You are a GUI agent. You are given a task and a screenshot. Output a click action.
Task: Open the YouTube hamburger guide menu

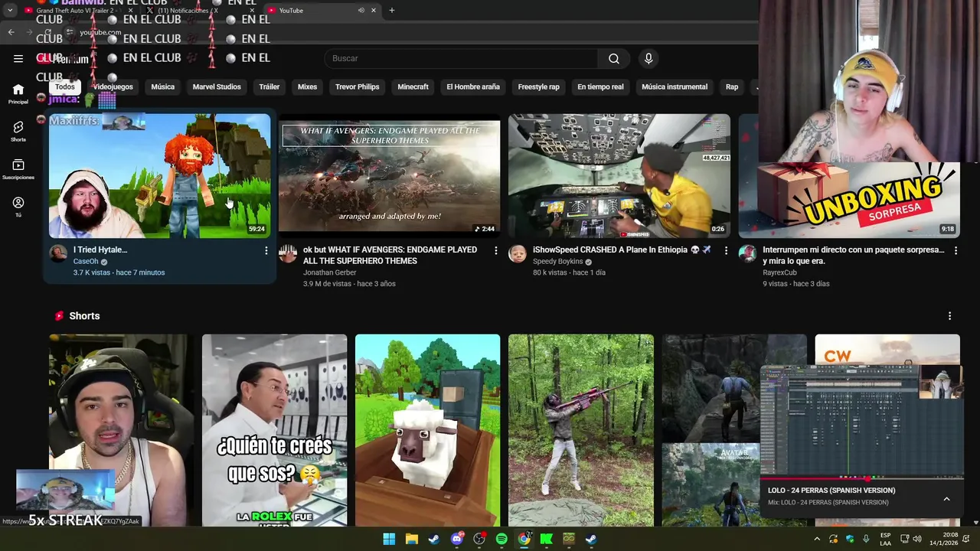(x=18, y=58)
